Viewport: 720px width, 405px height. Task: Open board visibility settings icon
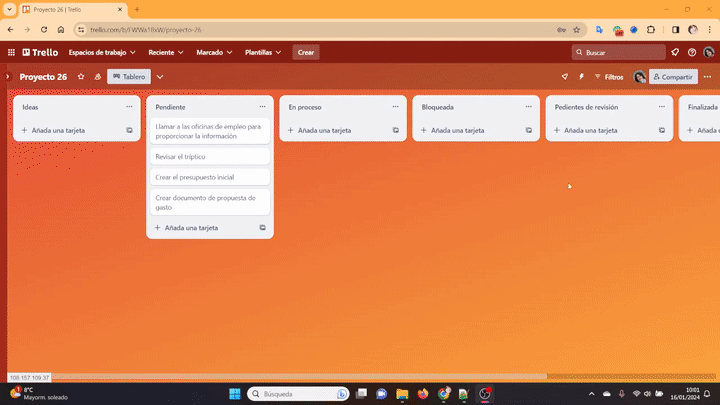98,77
